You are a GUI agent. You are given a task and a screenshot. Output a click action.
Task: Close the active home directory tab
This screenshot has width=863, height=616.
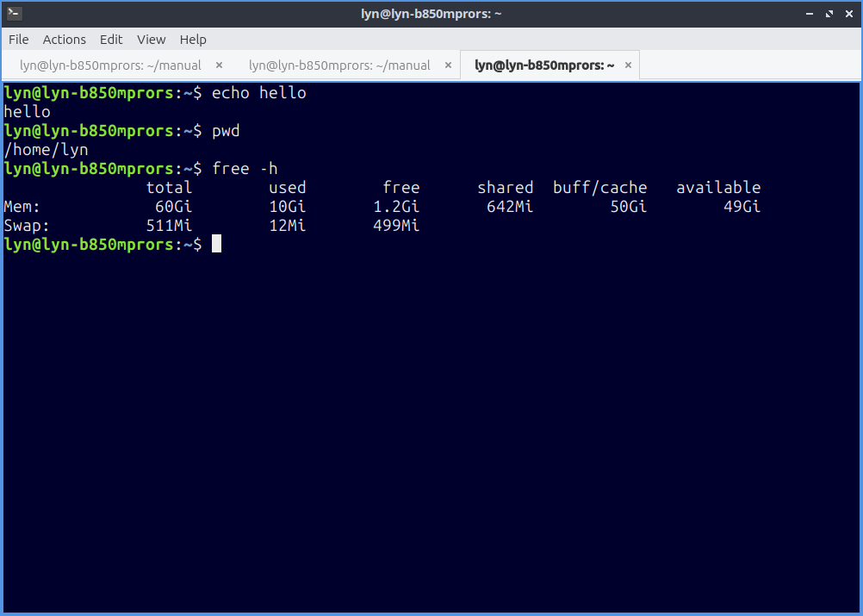pyautogui.click(x=628, y=65)
